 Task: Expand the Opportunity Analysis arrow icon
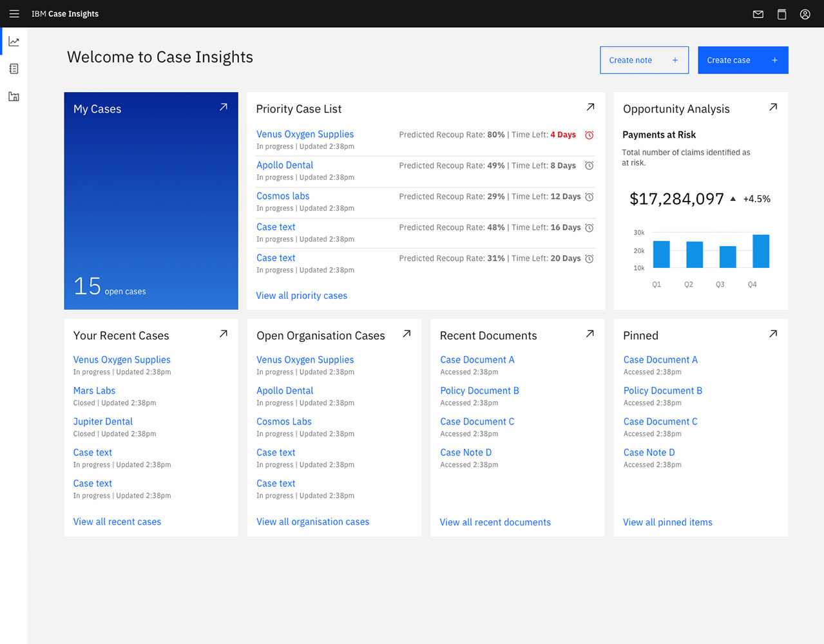point(773,107)
